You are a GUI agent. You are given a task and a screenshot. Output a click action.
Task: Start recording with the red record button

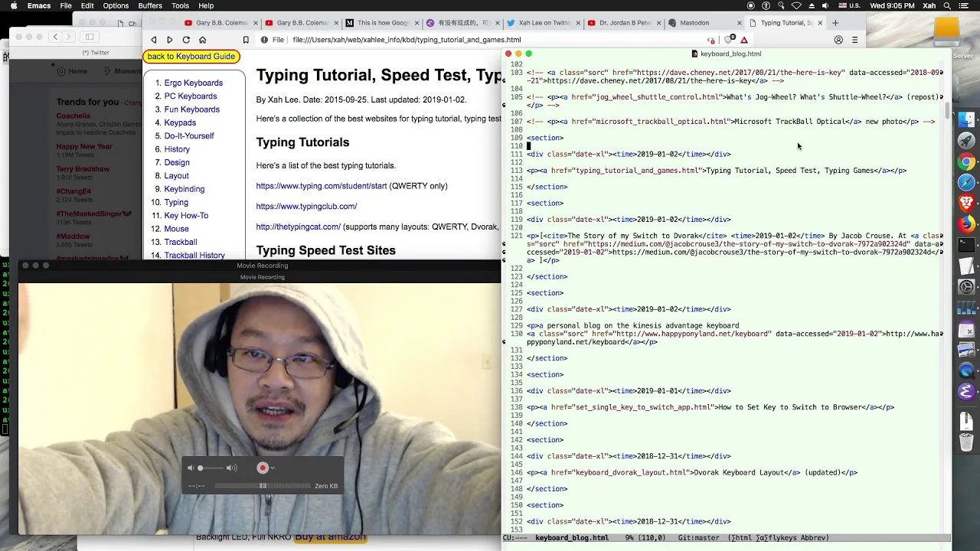[x=263, y=468]
